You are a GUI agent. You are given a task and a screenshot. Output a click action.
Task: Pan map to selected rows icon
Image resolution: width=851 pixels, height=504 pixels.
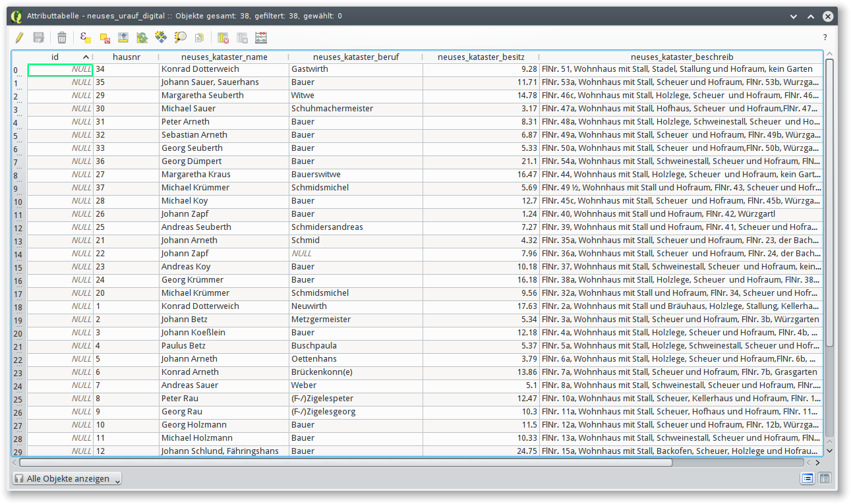point(161,38)
